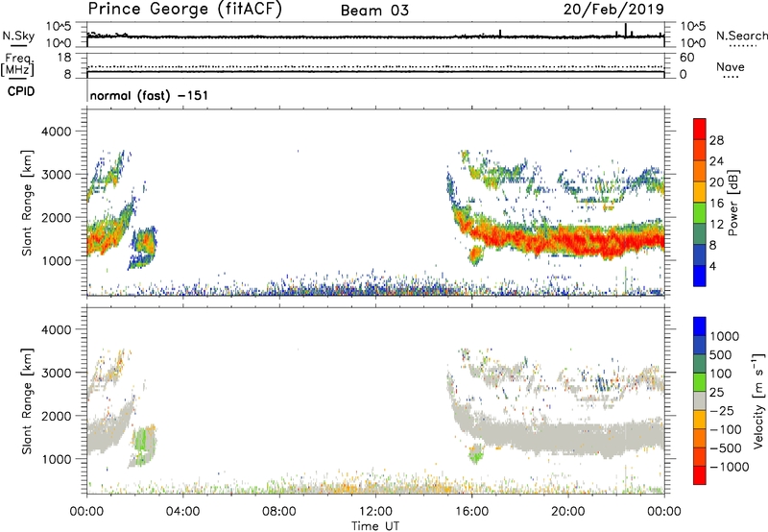
Task: Click the 'Power [dB]' colorbar label
Action: click(x=733, y=203)
